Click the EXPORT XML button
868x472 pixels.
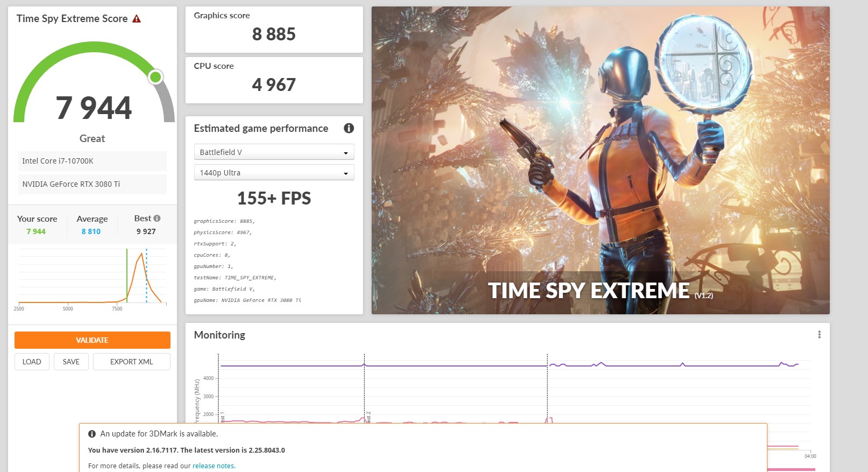tap(132, 362)
